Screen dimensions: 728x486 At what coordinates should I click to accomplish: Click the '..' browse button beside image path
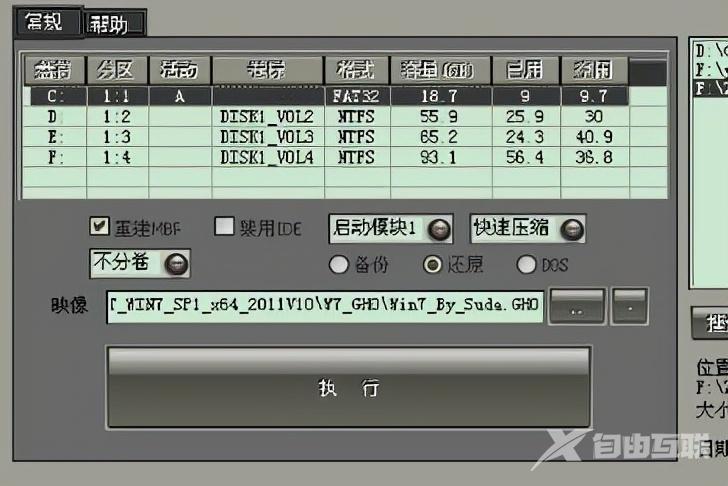point(577,306)
